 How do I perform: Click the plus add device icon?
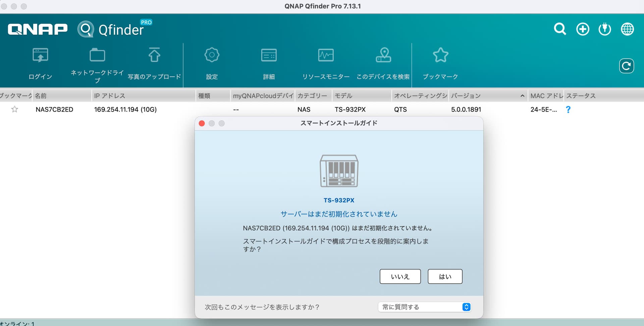[x=583, y=29]
